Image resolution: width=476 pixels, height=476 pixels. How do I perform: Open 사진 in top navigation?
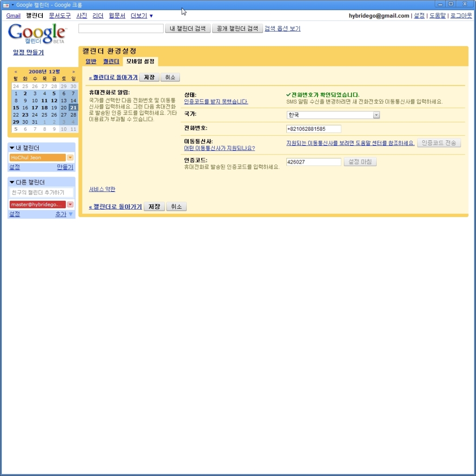(x=82, y=15)
